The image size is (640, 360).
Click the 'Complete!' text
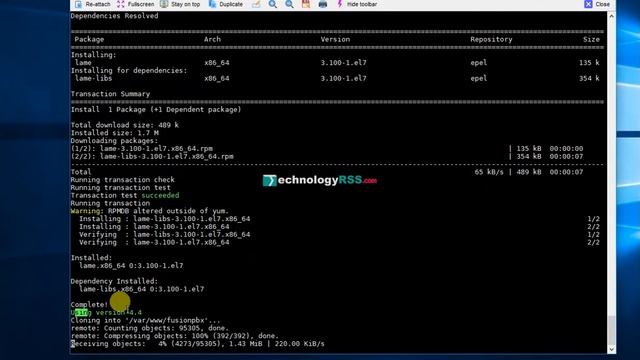tap(89, 304)
